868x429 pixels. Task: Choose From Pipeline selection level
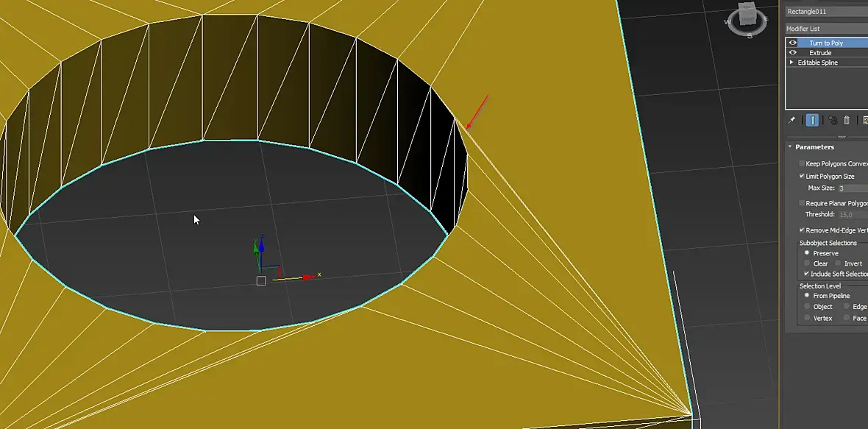(x=806, y=296)
